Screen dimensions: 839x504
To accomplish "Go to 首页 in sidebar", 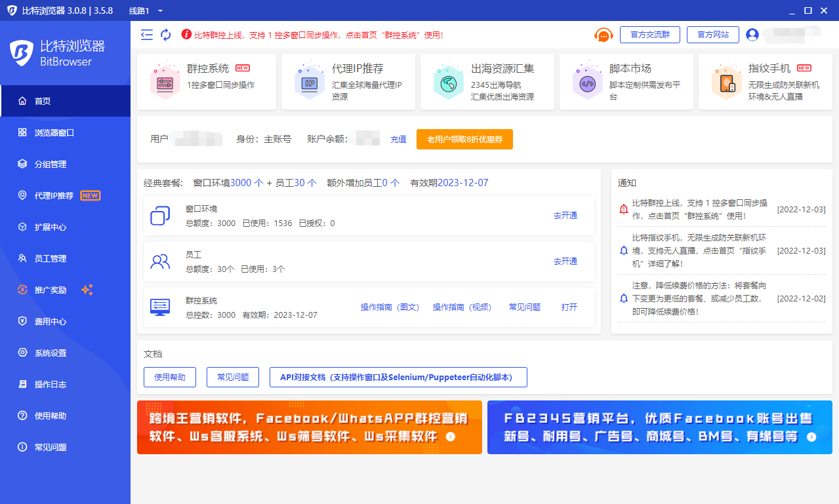I will click(65, 101).
